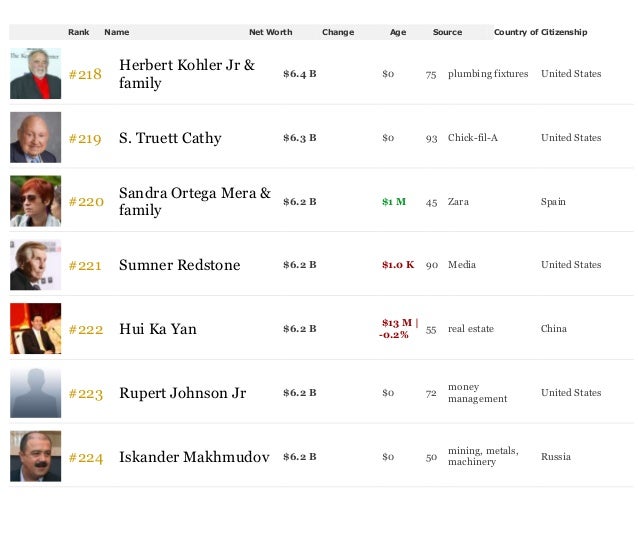Select Sandra Ortega Mera's photo thumbnail
The height and width of the screenshot is (540, 638).
click(x=35, y=201)
